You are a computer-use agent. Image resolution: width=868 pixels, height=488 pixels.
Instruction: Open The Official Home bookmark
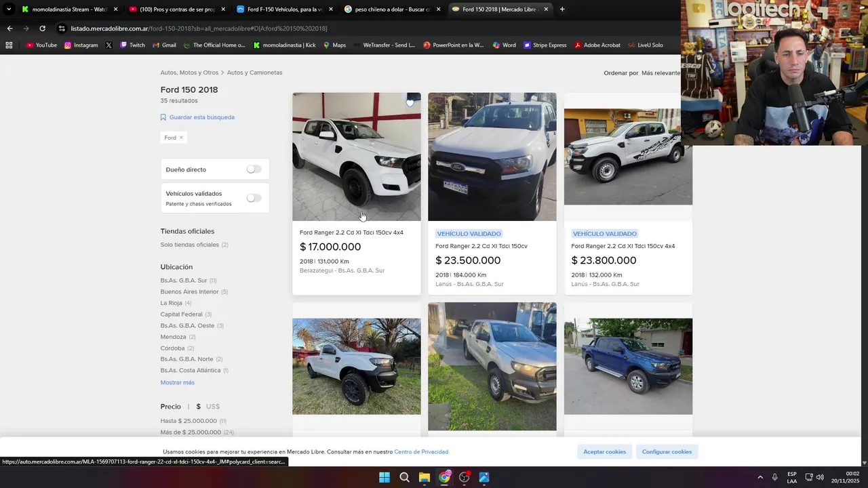point(214,45)
